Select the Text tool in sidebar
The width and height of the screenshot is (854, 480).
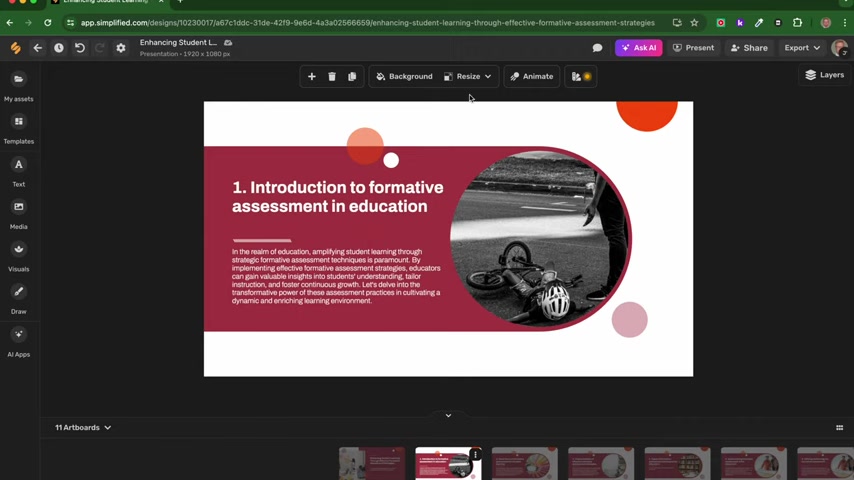[18, 170]
